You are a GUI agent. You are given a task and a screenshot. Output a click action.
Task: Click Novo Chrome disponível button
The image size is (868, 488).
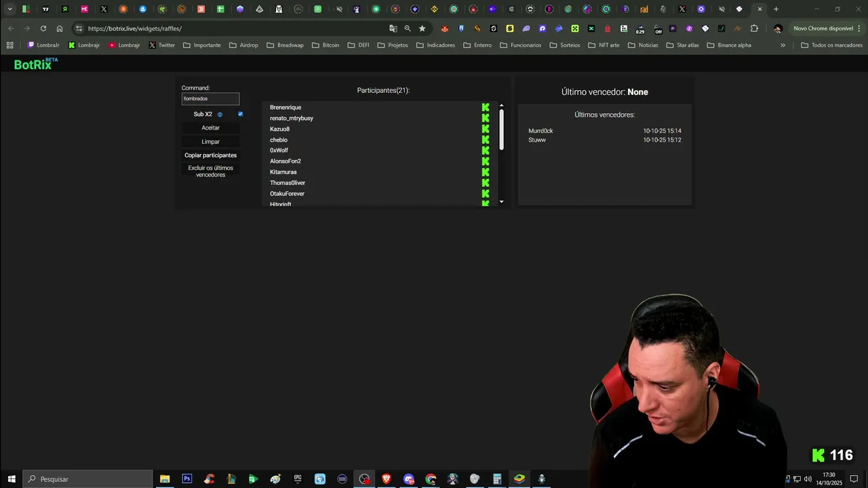[x=823, y=28]
